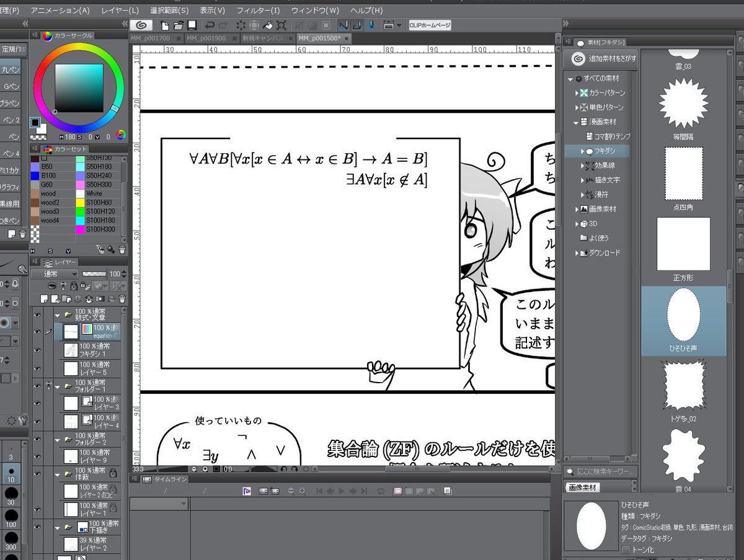Click the Fill bucket icon in command bar
The image size is (744, 560).
(x=268, y=25)
